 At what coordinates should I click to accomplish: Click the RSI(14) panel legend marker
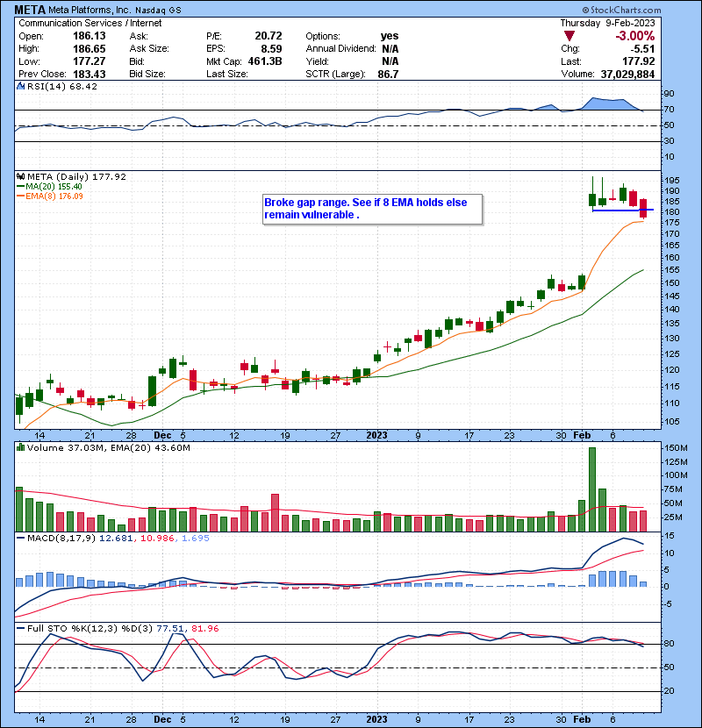coord(20,87)
